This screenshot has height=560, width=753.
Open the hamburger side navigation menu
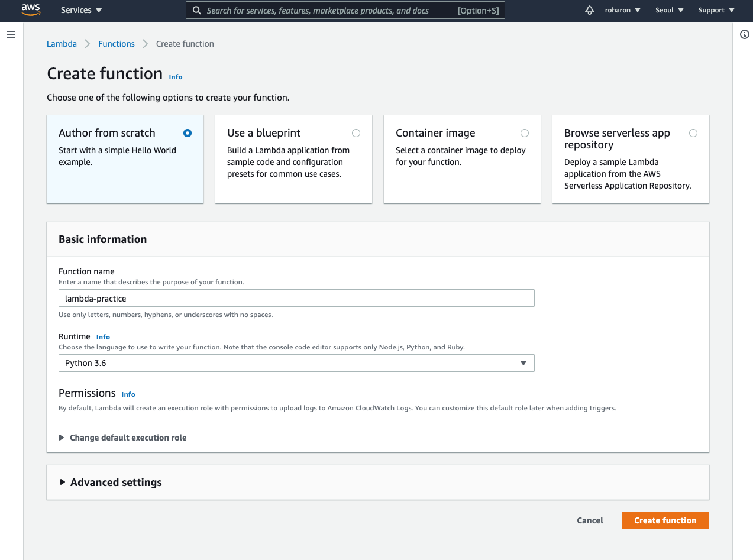click(11, 35)
